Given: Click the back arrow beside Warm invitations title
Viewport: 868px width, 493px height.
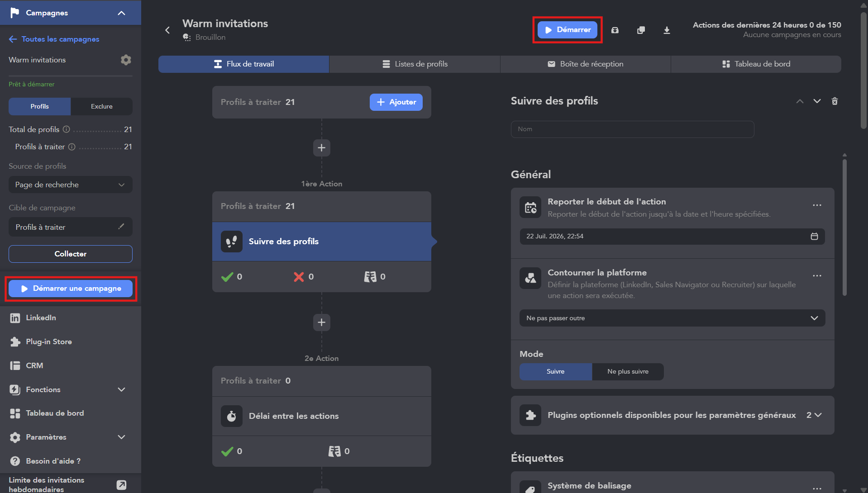Looking at the screenshot, I should pos(167,30).
